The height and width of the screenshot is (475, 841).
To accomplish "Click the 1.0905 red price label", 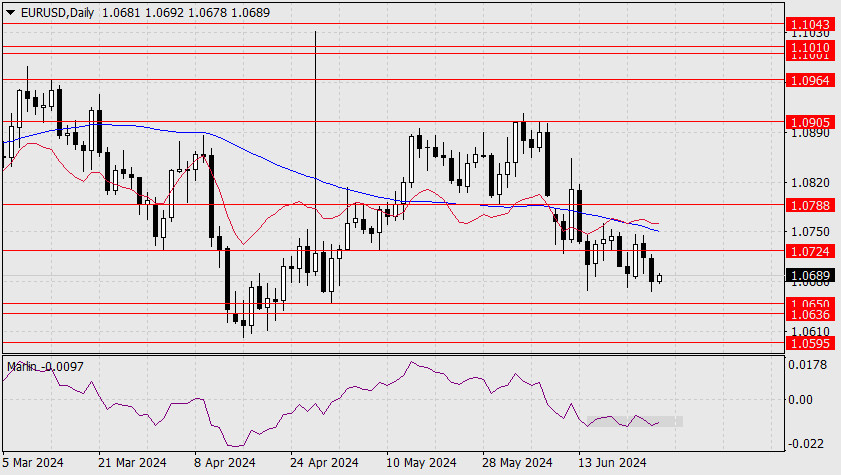I will pyautogui.click(x=810, y=122).
